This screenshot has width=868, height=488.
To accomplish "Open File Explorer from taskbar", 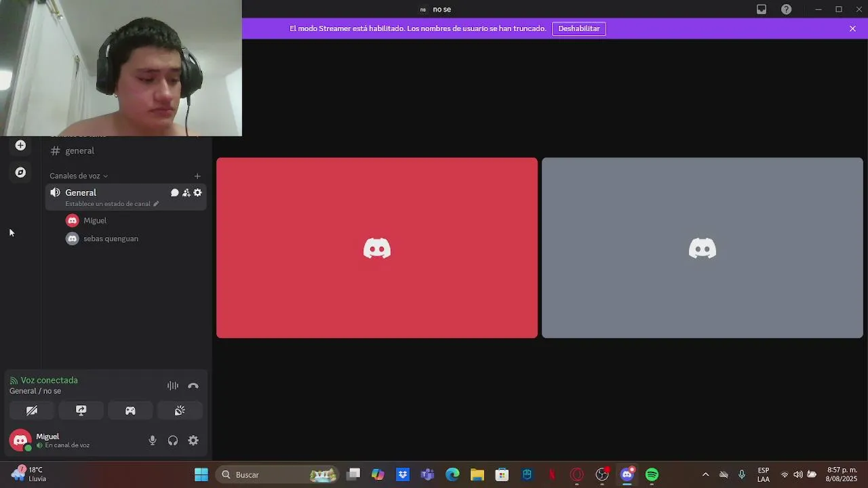I will click(x=477, y=474).
